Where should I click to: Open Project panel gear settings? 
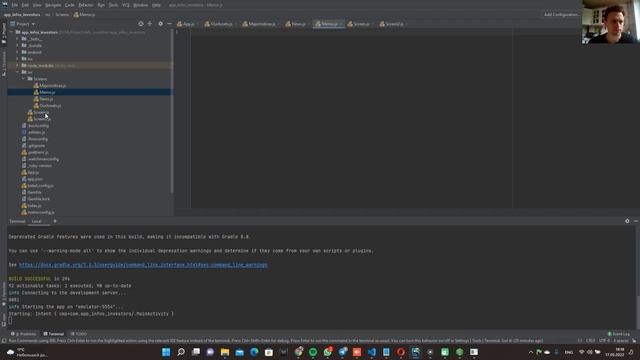coord(160,24)
